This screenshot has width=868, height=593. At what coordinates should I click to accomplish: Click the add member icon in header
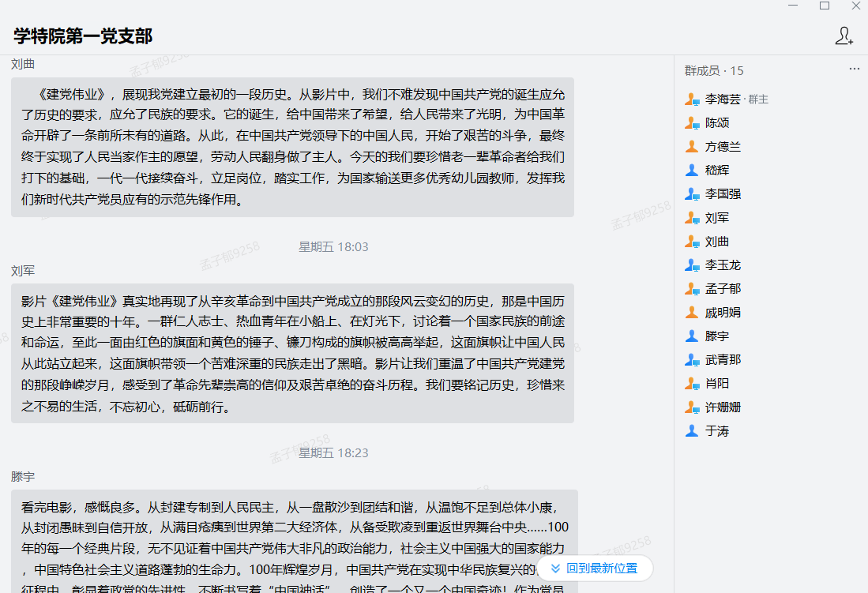[x=844, y=36]
